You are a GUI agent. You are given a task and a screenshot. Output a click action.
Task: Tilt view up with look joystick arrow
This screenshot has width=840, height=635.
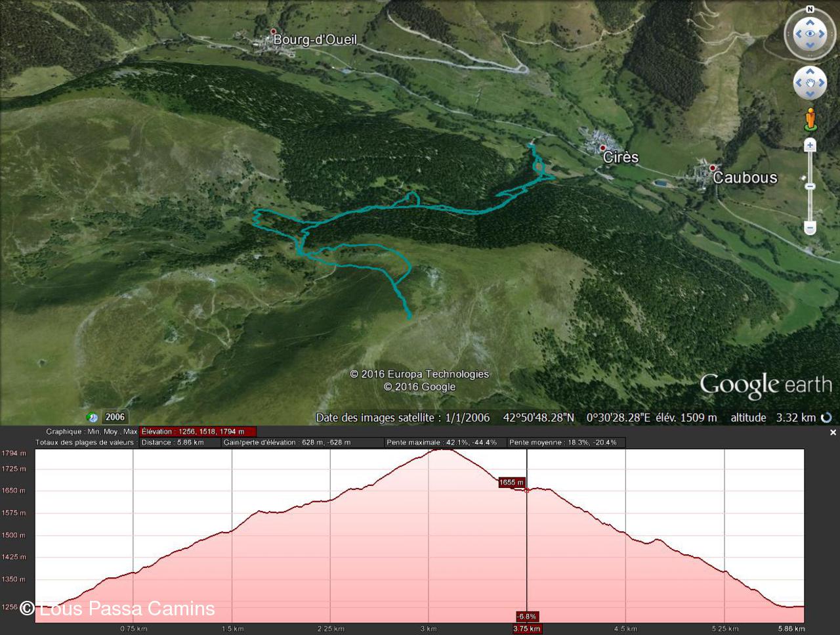(x=810, y=23)
